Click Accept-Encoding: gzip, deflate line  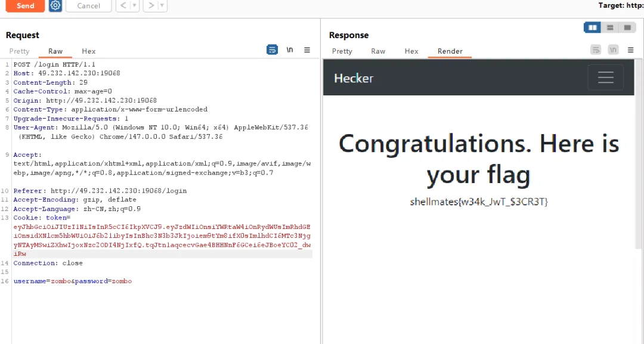coord(75,200)
